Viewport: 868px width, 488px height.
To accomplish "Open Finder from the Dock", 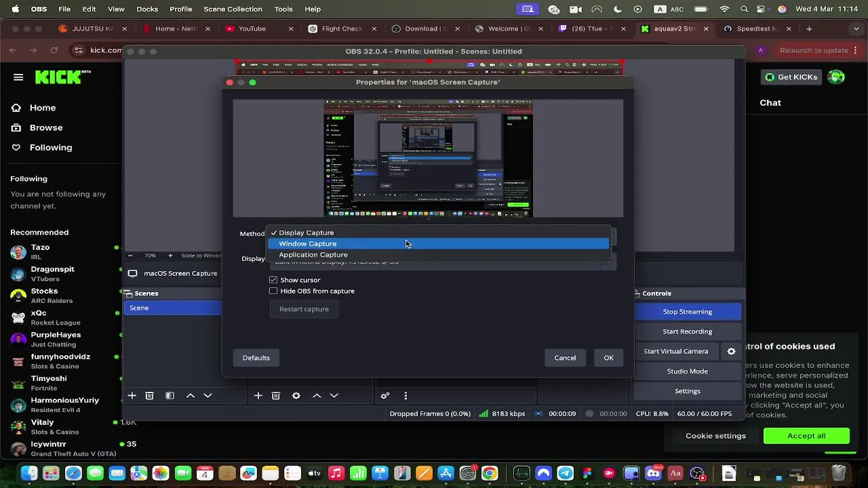I will (29, 473).
